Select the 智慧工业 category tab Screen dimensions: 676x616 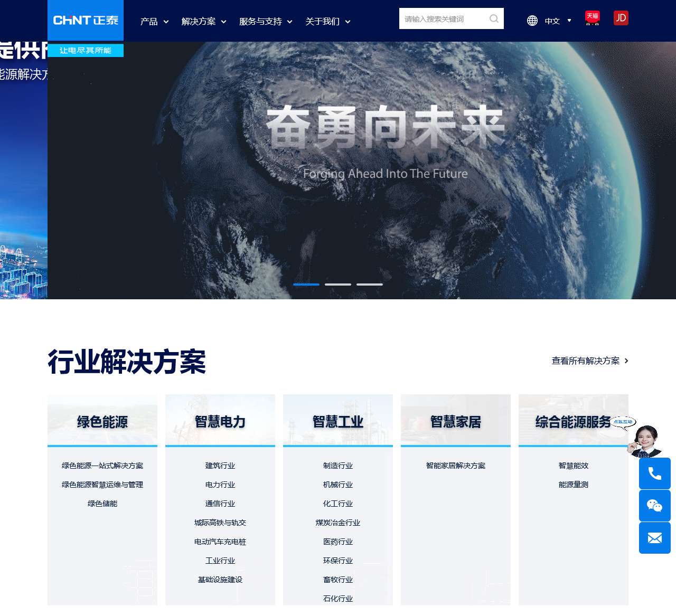(x=338, y=421)
